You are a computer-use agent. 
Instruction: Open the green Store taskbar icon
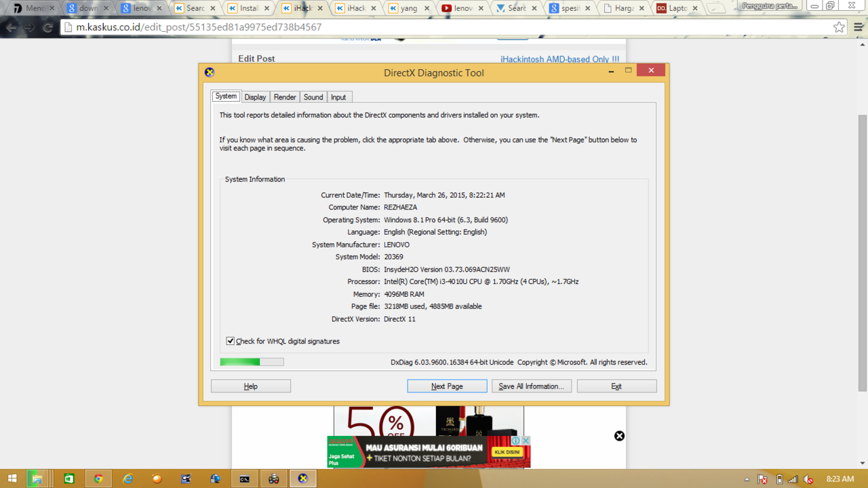(x=69, y=479)
